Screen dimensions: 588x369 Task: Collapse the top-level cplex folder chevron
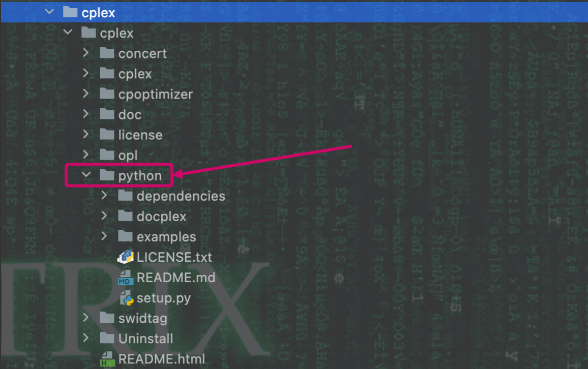pos(49,11)
